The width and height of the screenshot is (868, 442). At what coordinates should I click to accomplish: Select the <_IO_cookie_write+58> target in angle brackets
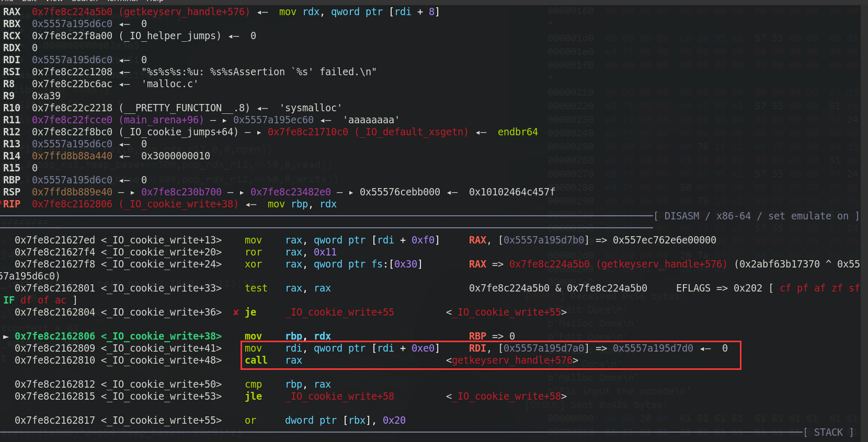pos(506,396)
